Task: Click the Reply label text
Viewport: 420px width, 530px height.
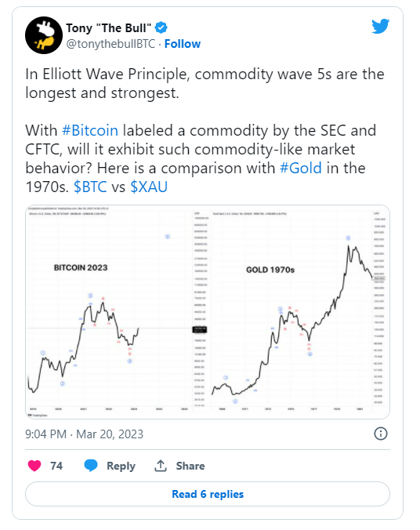Action: (x=121, y=466)
